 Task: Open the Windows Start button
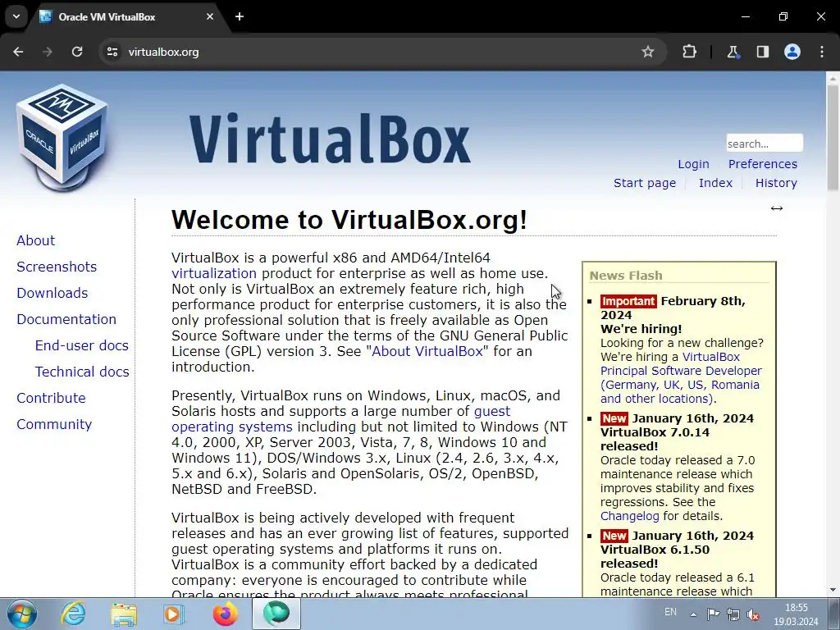[x=22, y=614]
